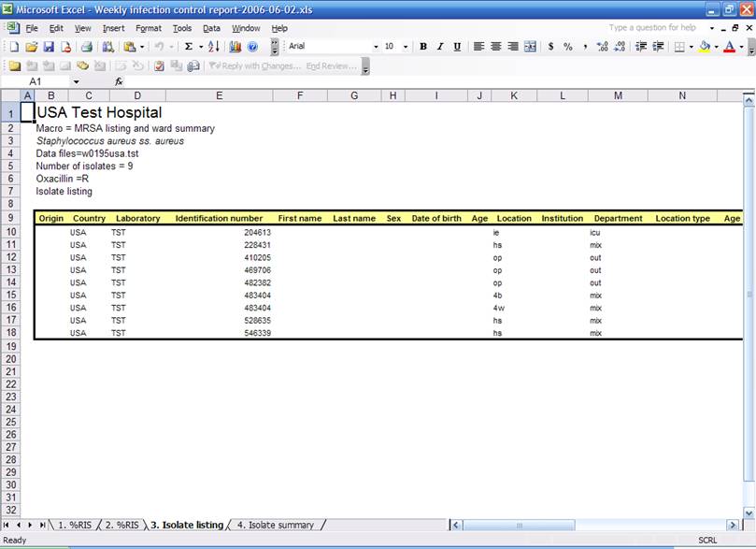Open the File menu
756x549 pixels.
(x=32, y=28)
